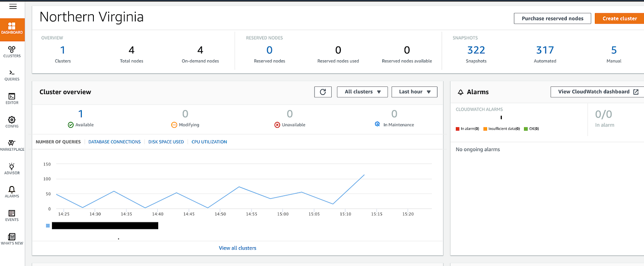Refresh the Cluster overview panel

pos(322,92)
